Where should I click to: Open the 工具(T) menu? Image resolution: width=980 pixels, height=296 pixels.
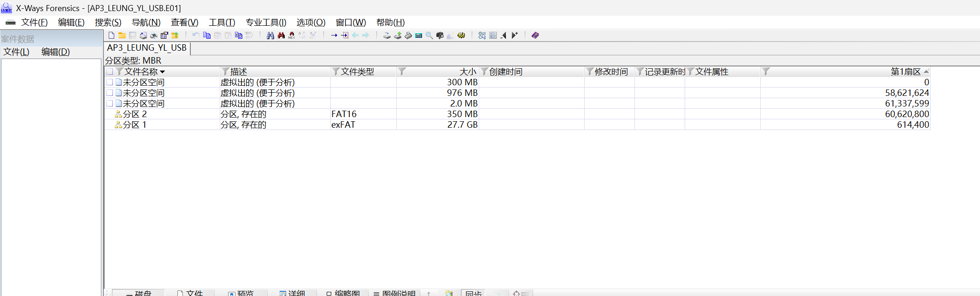pyautogui.click(x=222, y=22)
